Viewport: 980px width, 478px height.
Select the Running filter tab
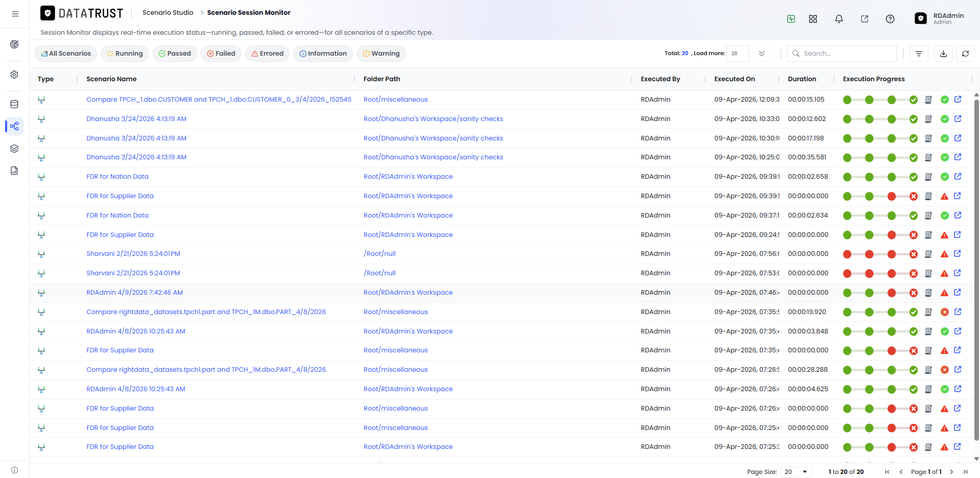coord(125,54)
